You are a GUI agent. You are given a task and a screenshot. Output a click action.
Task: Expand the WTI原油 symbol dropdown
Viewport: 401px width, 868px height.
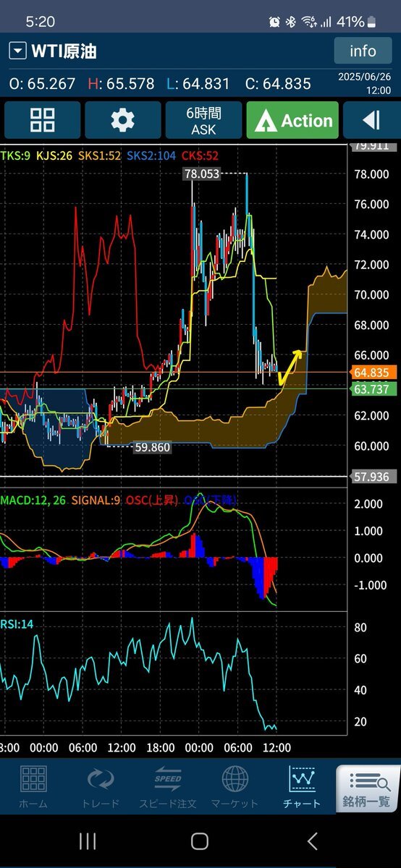(17, 51)
